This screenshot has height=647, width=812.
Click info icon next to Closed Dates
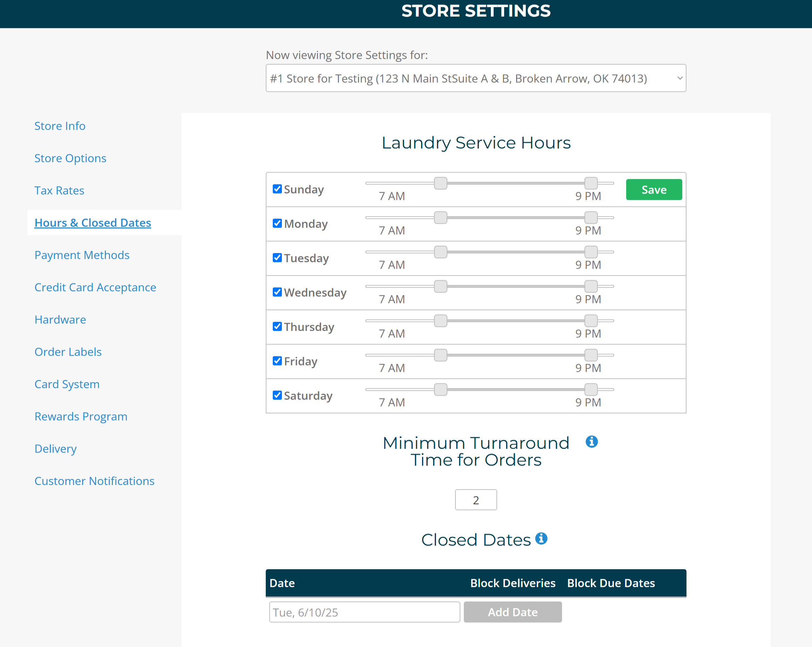coord(541,538)
